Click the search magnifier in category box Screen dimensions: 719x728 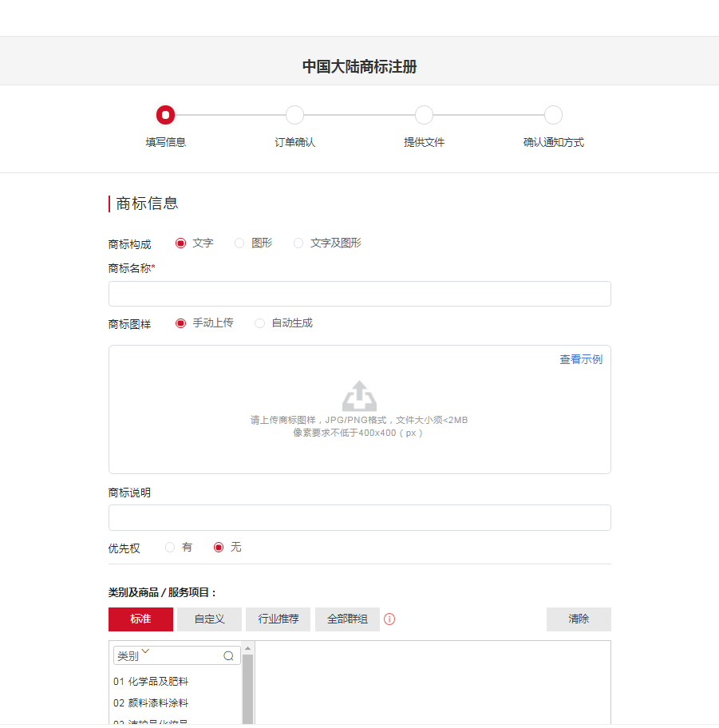click(x=228, y=655)
